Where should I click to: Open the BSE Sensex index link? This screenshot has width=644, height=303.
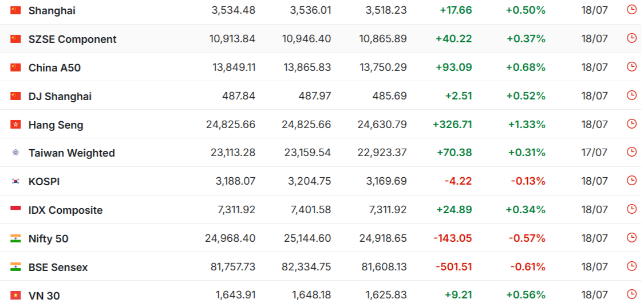(x=58, y=268)
